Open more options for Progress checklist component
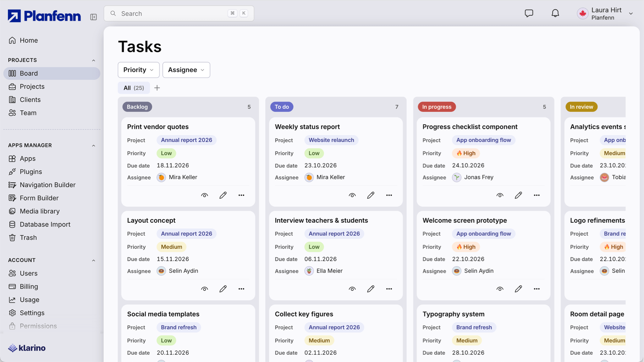 pyautogui.click(x=537, y=195)
